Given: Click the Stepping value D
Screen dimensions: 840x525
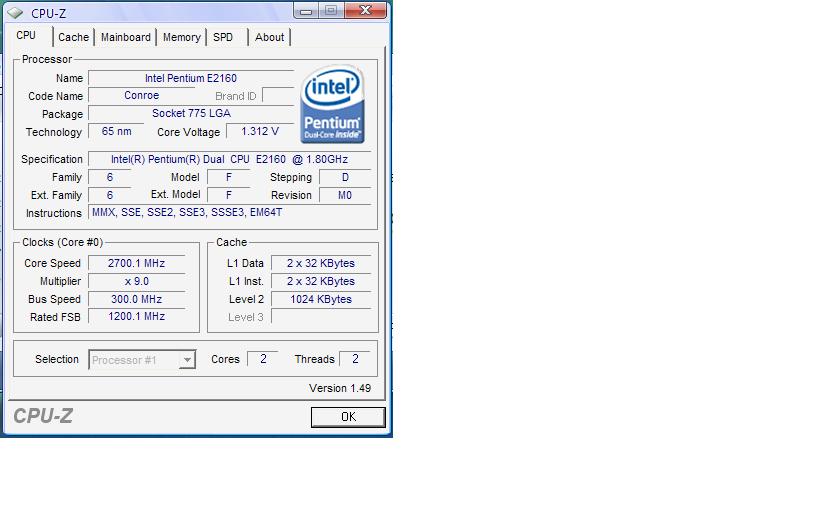Looking at the screenshot, I should [345, 177].
